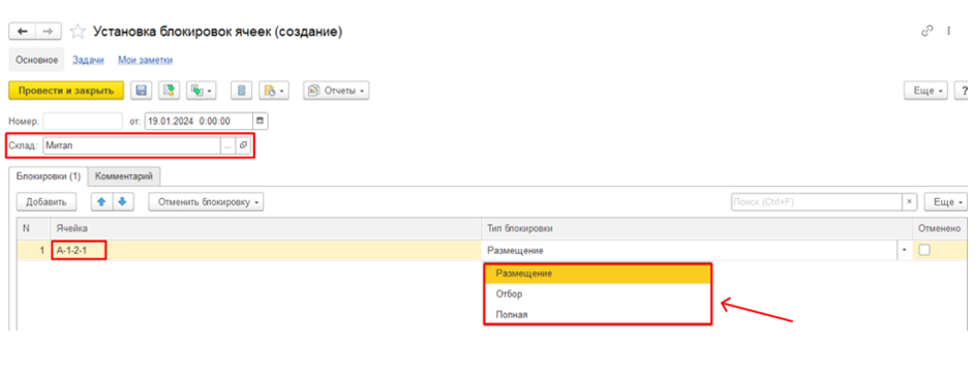This screenshot has width=980, height=383.
Task: Open help with the question mark button
Action: [x=961, y=91]
